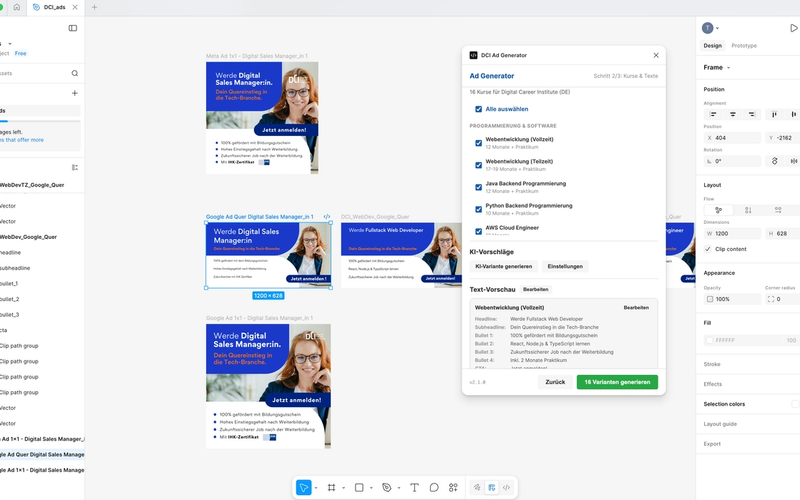
Task: Toggle the Clip content checkbox
Action: 708,249
